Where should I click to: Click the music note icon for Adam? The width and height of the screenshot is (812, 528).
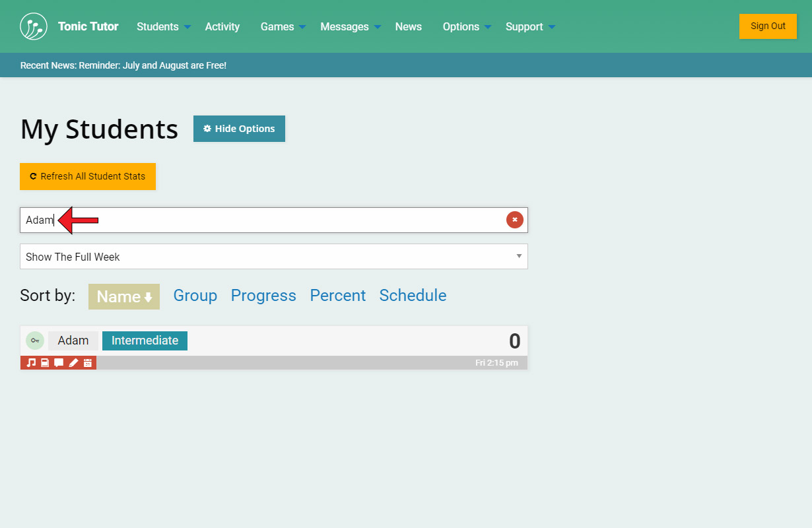click(31, 363)
